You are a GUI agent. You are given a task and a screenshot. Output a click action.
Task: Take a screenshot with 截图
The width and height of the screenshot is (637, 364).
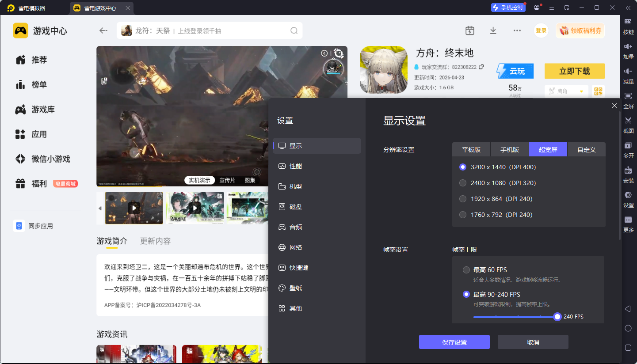628,125
